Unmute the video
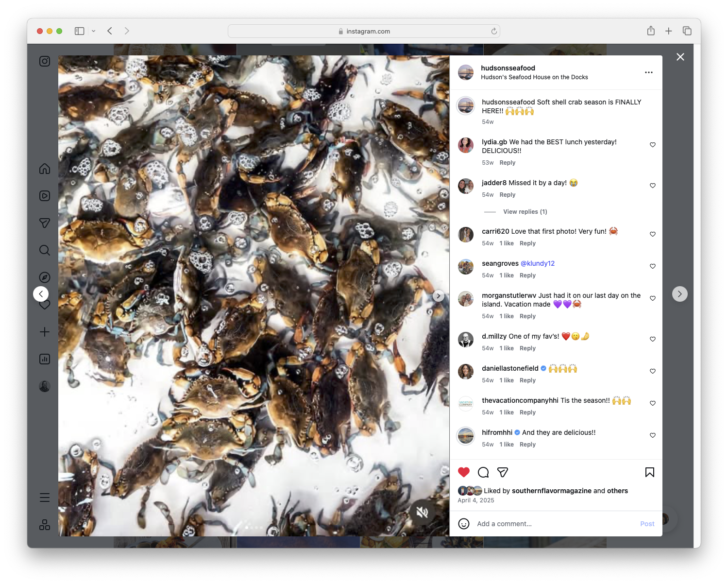728x584 pixels. coord(422,512)
